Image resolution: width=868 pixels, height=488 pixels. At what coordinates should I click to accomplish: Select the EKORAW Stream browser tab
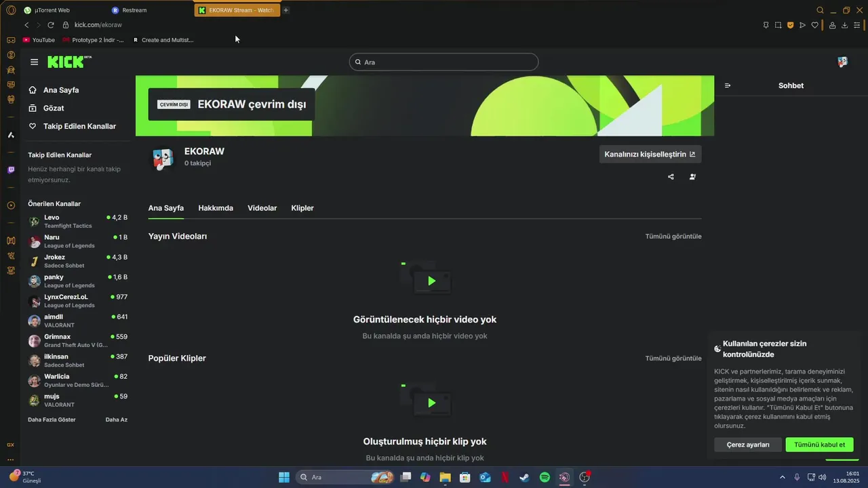[237, 10]
